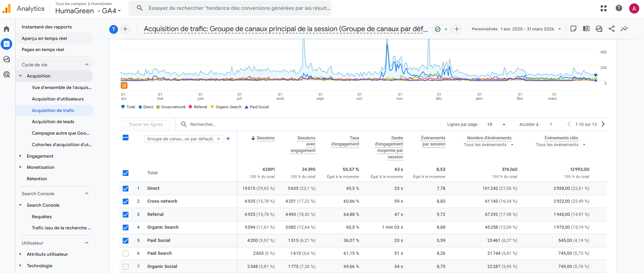The height and width of the screenshot is (273, 644).
Task: Collapse the Cycle de vie section
Action: (x=87, y=65)
